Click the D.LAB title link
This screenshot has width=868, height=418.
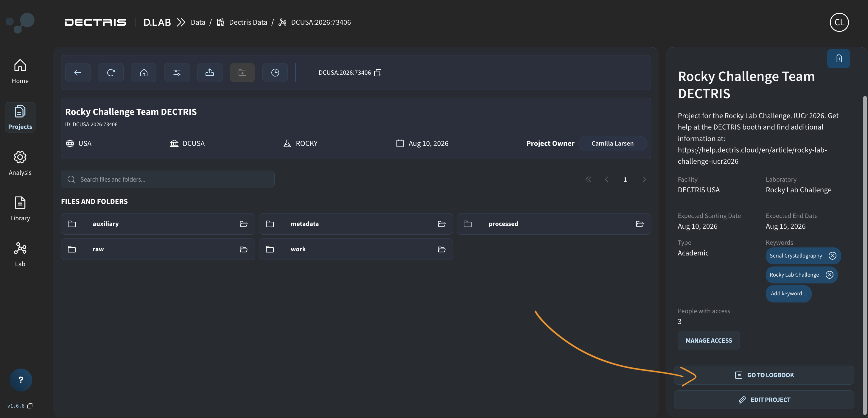click(157, 22)
